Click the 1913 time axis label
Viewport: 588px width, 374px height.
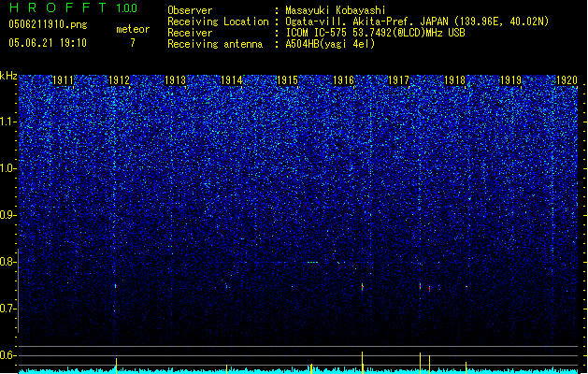coord(175,80)
